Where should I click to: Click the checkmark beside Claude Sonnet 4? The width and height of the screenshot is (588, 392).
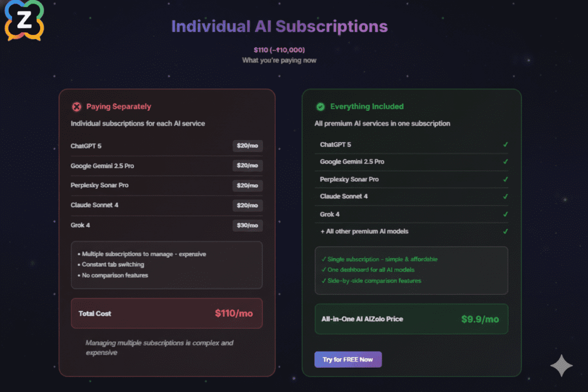[505, 196]
